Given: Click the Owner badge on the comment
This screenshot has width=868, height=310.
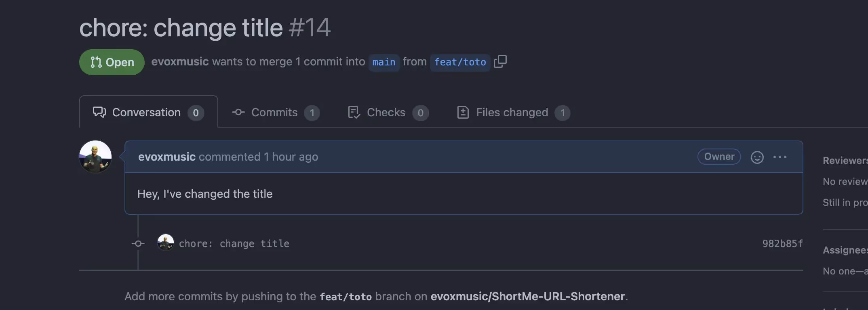Looking at the screenshot, I should pos(719,157).
